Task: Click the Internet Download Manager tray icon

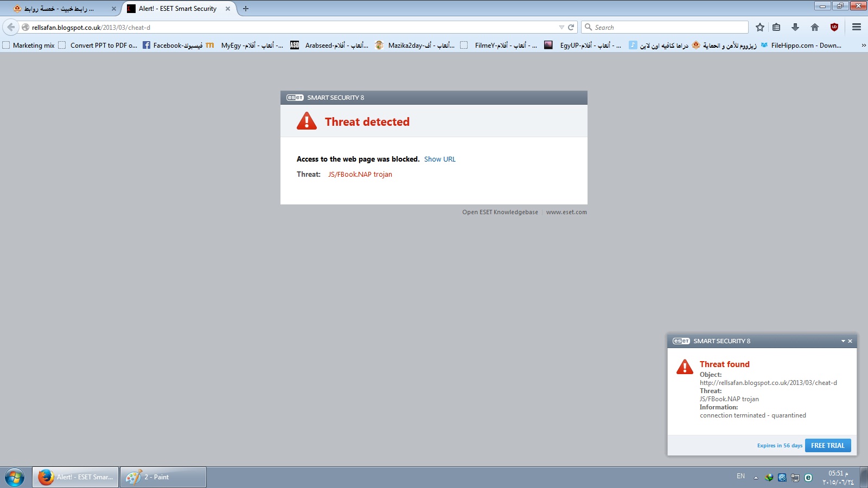Action: [769, 478]
